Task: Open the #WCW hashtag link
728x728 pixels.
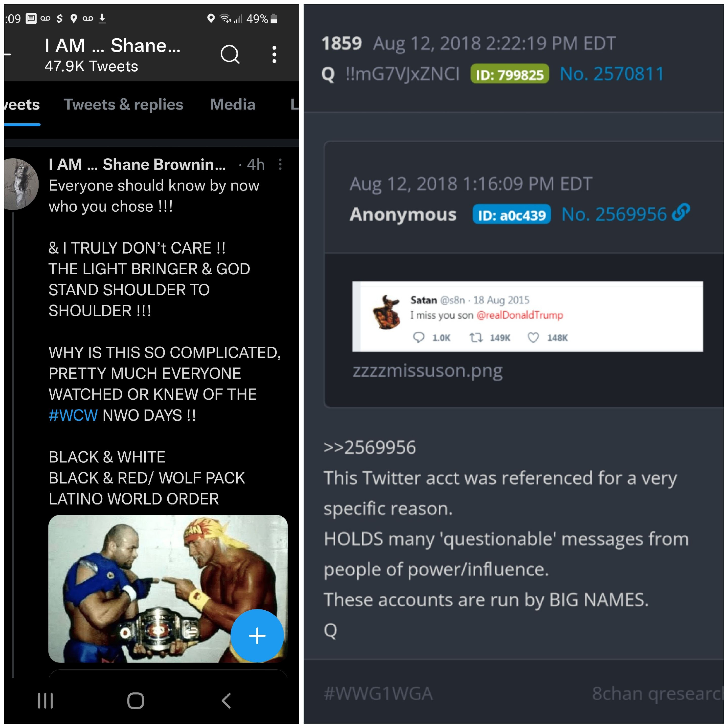Action: (x=73, y=415)
